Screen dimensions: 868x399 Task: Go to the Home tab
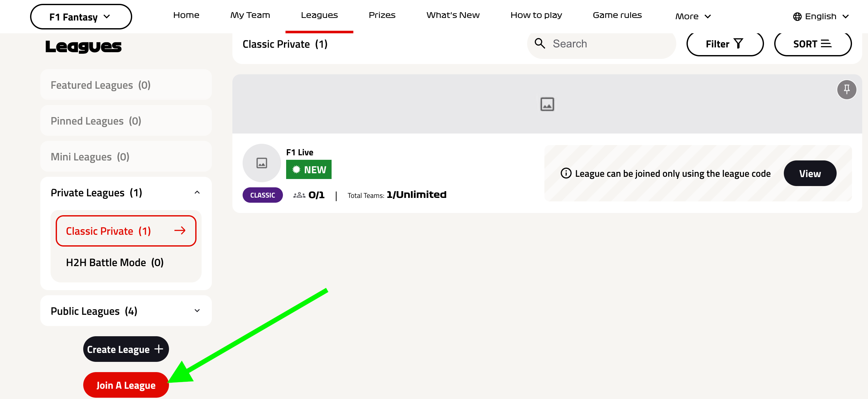coord(186,15)
